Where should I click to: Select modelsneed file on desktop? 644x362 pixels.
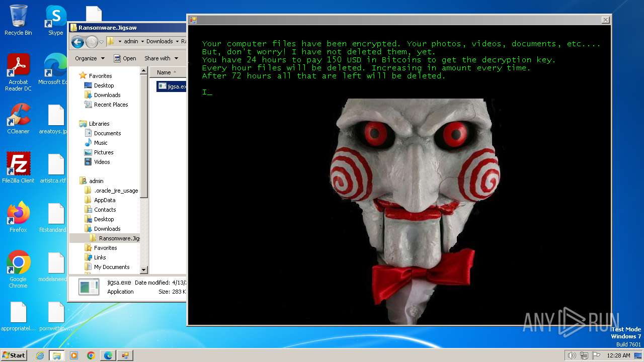53,266
